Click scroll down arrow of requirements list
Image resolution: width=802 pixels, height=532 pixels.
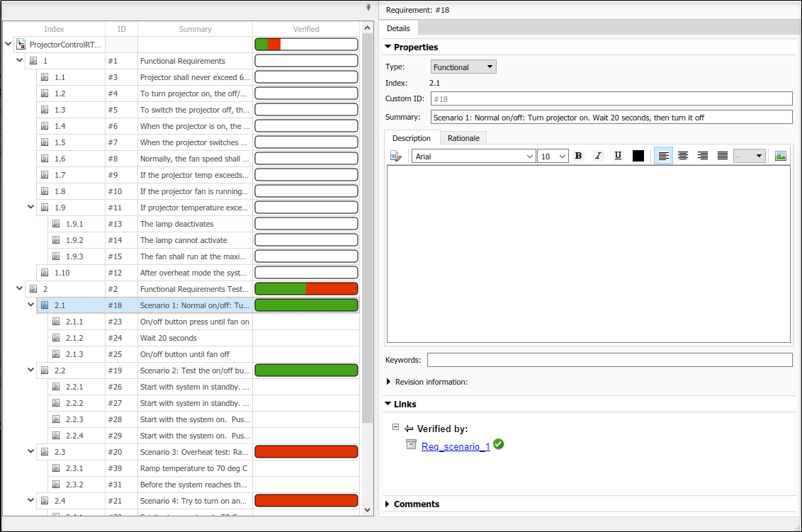tap(367, 509)
